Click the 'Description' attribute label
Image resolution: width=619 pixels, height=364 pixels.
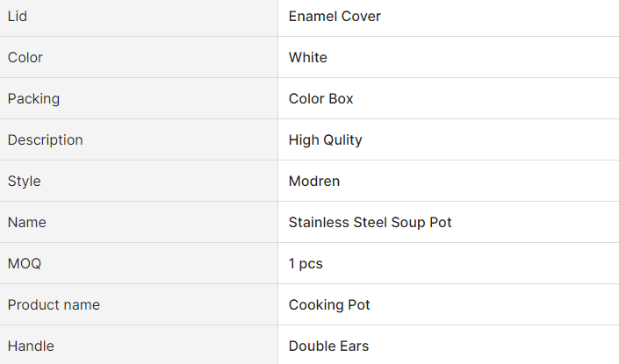click(x=46, y=139)
